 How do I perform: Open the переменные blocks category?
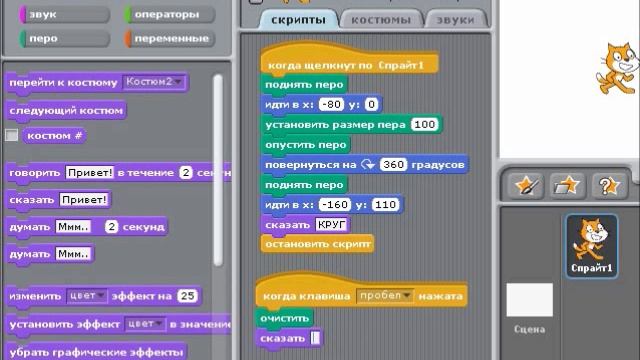point(170,39)
